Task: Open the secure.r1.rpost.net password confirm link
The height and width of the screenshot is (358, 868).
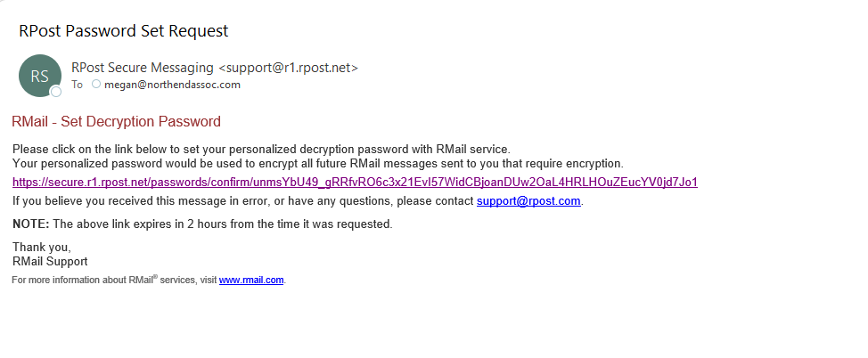Action: point(355,182)
